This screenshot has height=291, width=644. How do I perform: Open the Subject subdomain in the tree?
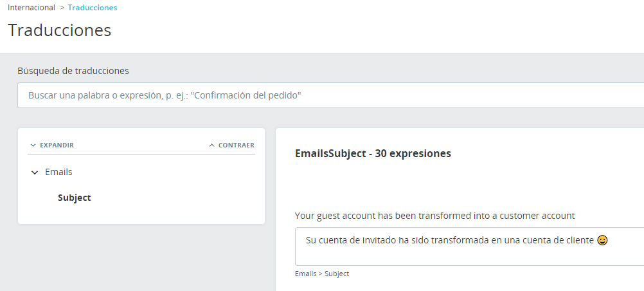coord(75,198)
